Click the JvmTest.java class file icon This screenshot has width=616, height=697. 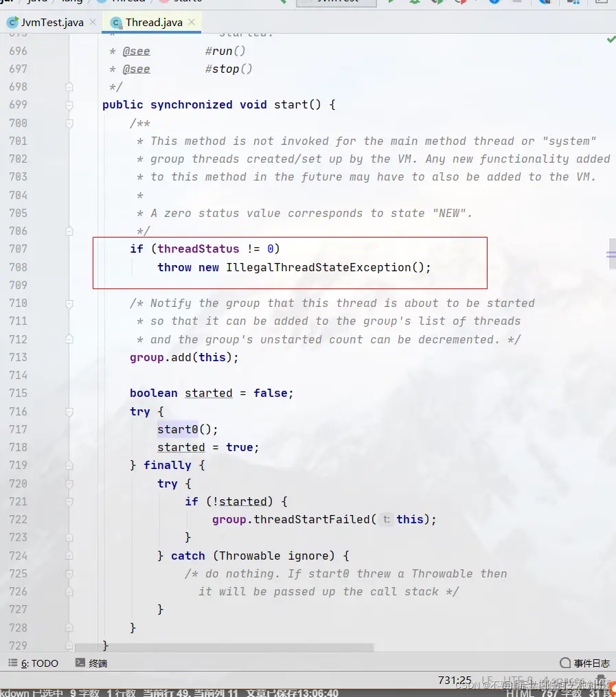(13, 22)
